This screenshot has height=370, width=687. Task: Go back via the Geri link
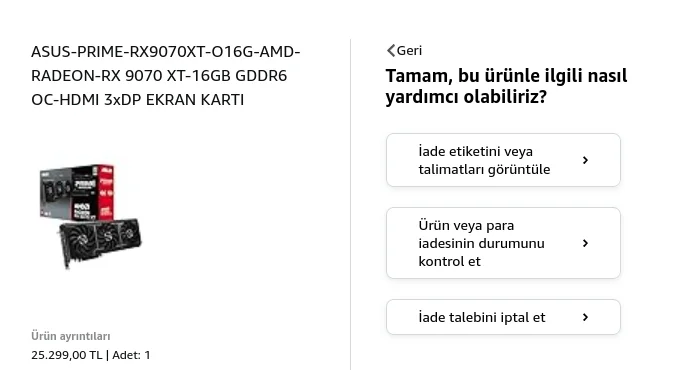click(x=404, y=50)
